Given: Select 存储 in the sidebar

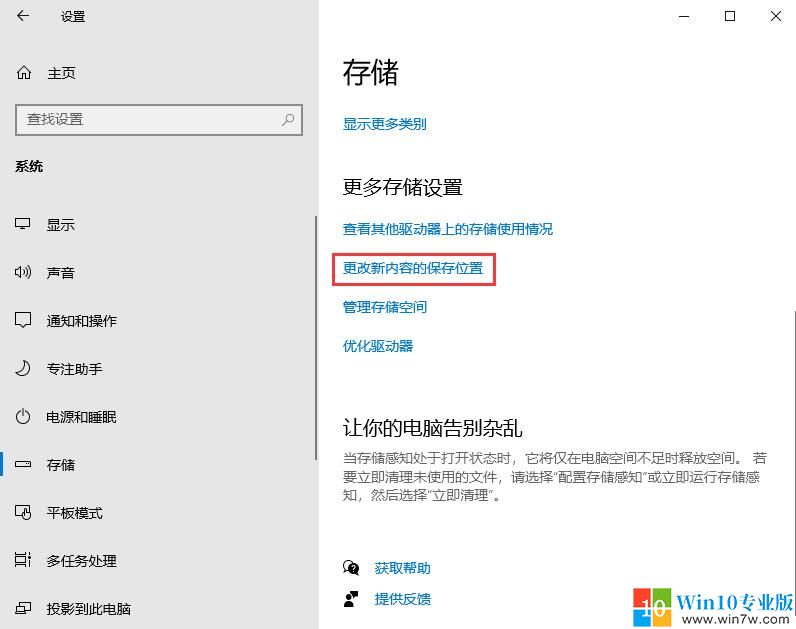Looking at the screenshot, I should click(x=60, y=465).
